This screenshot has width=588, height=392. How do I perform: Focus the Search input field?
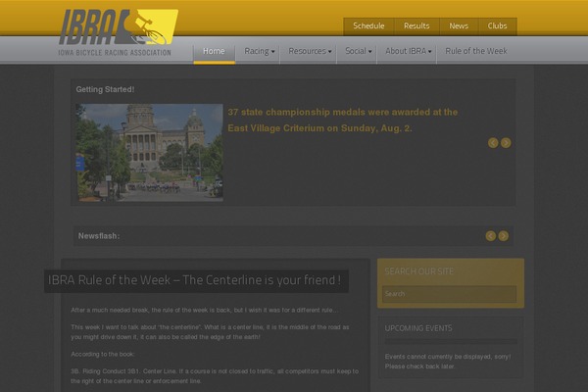click(449, 294)
